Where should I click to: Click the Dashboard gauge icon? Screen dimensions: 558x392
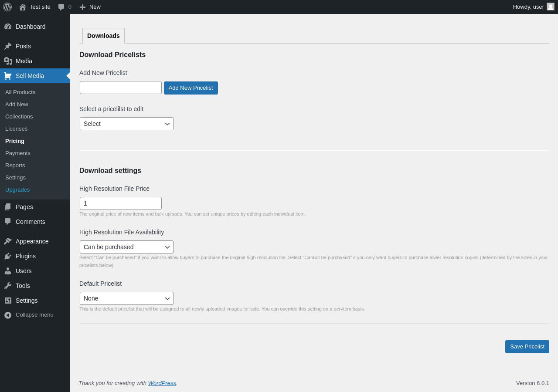tap(8, 27)
